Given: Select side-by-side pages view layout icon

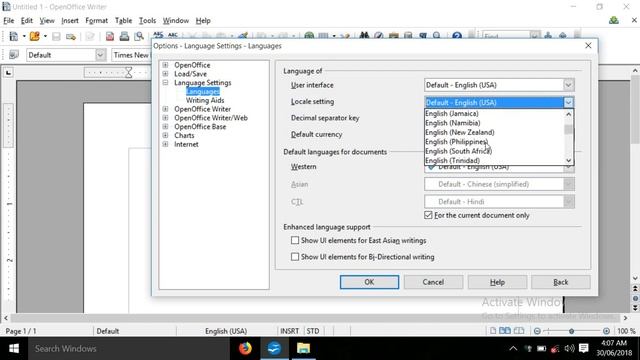Looking at the screenshot, I should pos(505,331).
